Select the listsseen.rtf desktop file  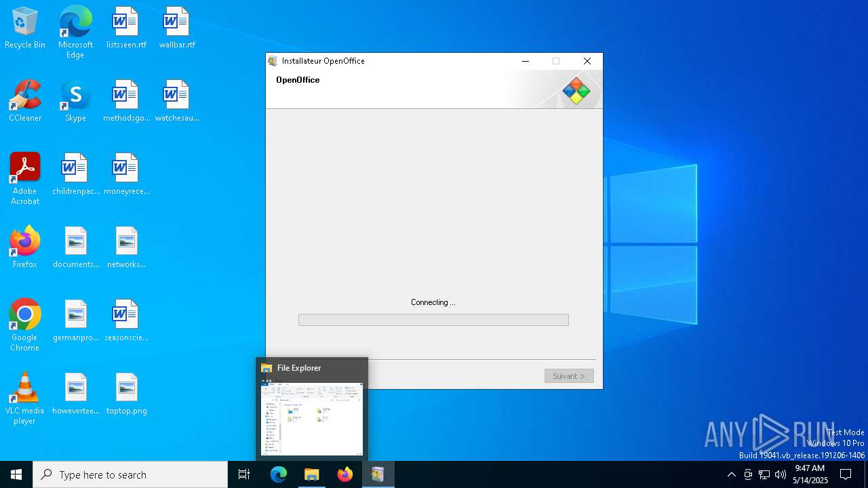[126, 28]
